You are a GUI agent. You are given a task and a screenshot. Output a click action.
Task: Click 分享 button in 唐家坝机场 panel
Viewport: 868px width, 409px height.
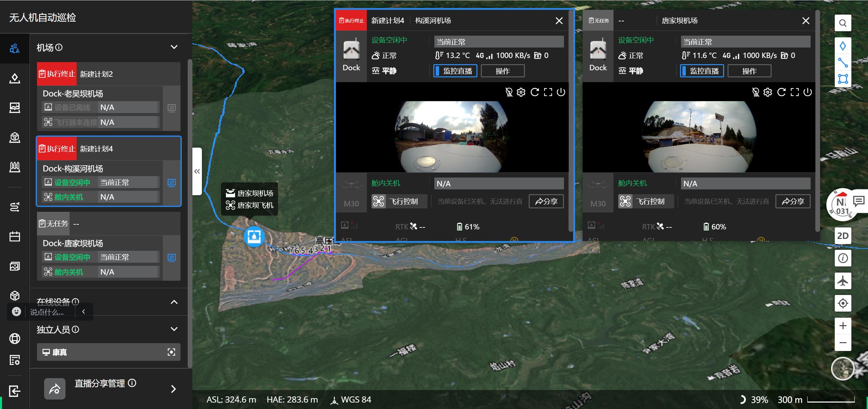point(793,201)
